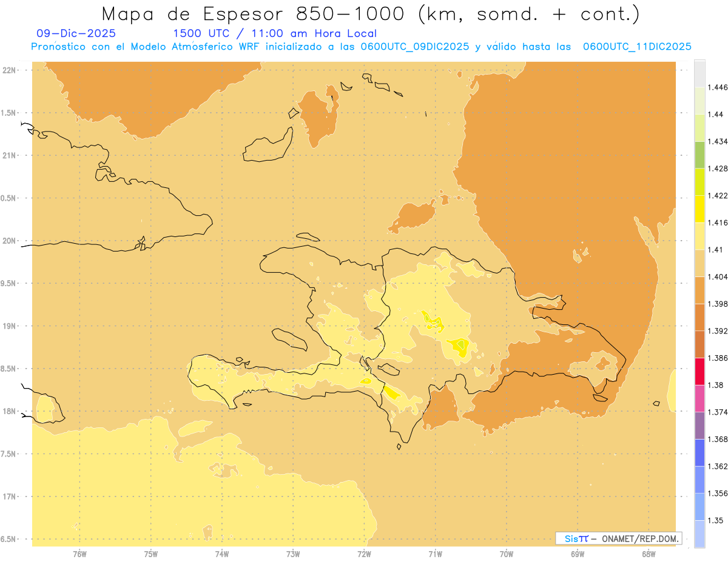The width and height of the screenshot is (728, 562).
Task: Click the dark orange colorbar segment above 1.386
Action: click(x=700, y=344)
